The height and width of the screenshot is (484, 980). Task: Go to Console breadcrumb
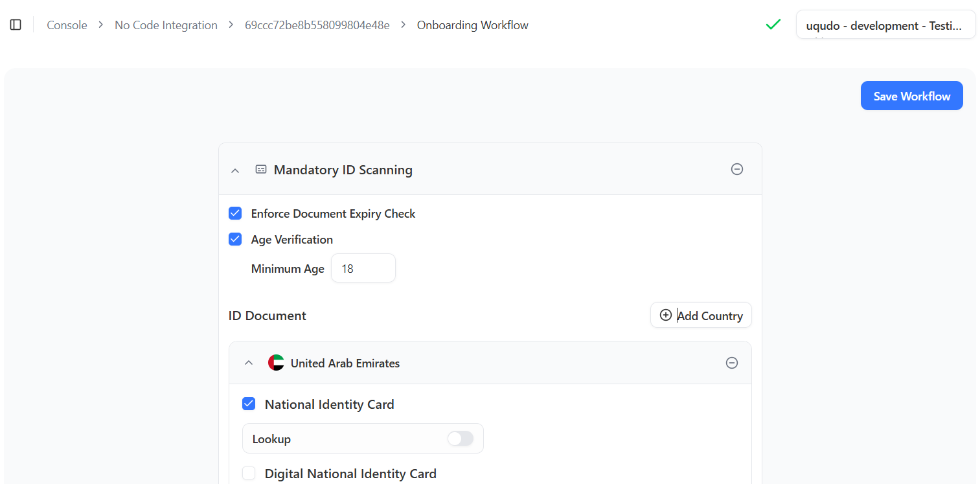[67, 25]
